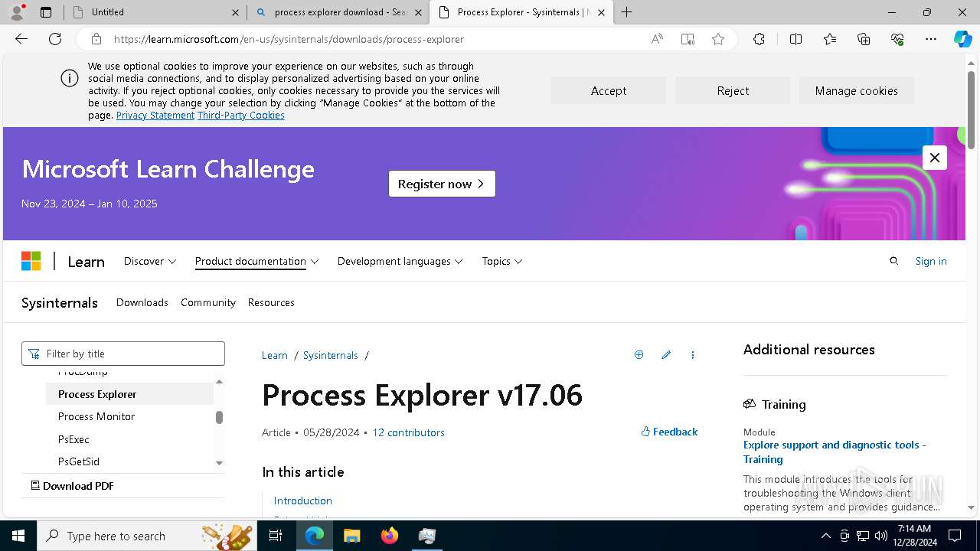Expand the Topics dropdown
The height and width of the screenshot is (551, 980).
[502, 261]
